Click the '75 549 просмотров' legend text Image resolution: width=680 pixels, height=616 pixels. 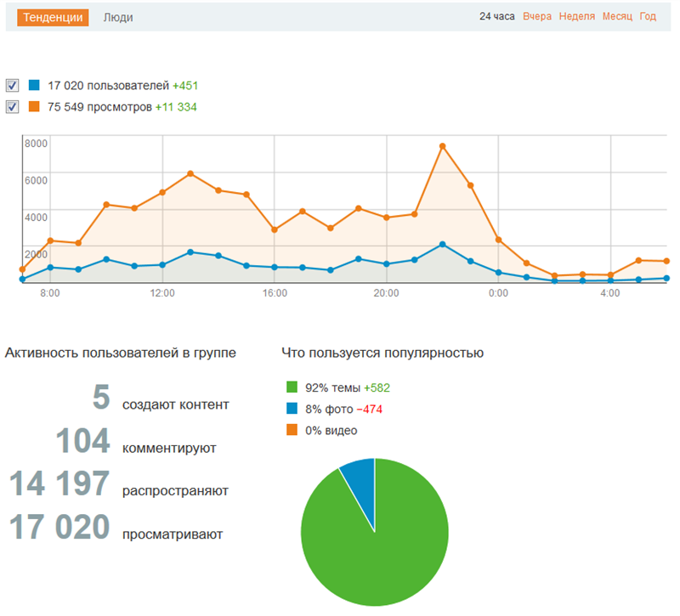click(x=99, y=107)
